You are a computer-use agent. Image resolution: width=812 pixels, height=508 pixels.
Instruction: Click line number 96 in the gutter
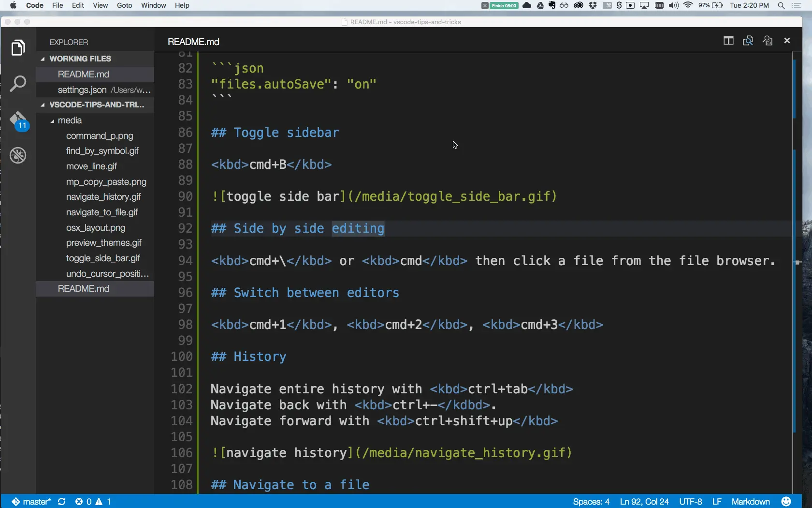[x=185, y=293]
